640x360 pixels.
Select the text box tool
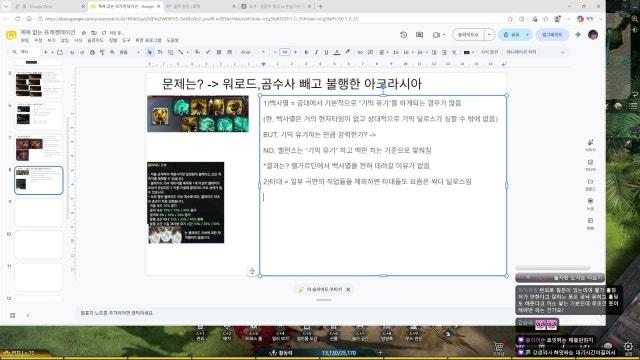[x=160, y=52]
